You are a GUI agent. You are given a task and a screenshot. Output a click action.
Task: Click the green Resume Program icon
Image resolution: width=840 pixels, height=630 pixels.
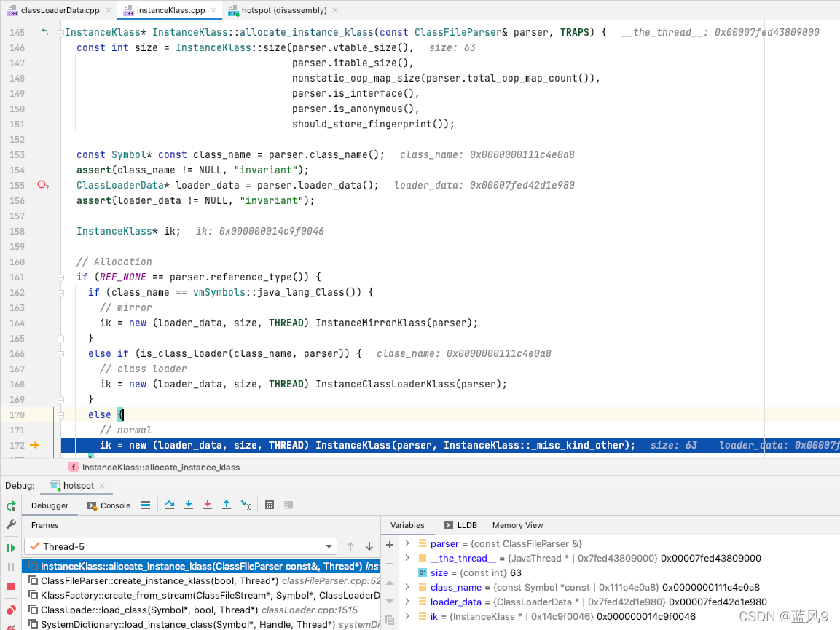[x=10, y=547]
